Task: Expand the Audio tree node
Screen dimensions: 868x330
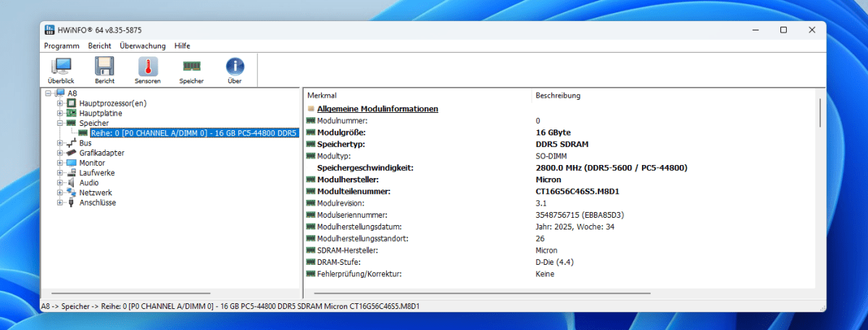Action: coord(60,183)
